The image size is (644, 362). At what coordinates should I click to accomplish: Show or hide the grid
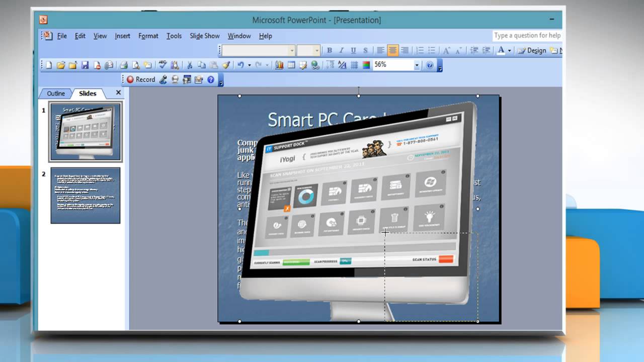click(x=354, y=65)
